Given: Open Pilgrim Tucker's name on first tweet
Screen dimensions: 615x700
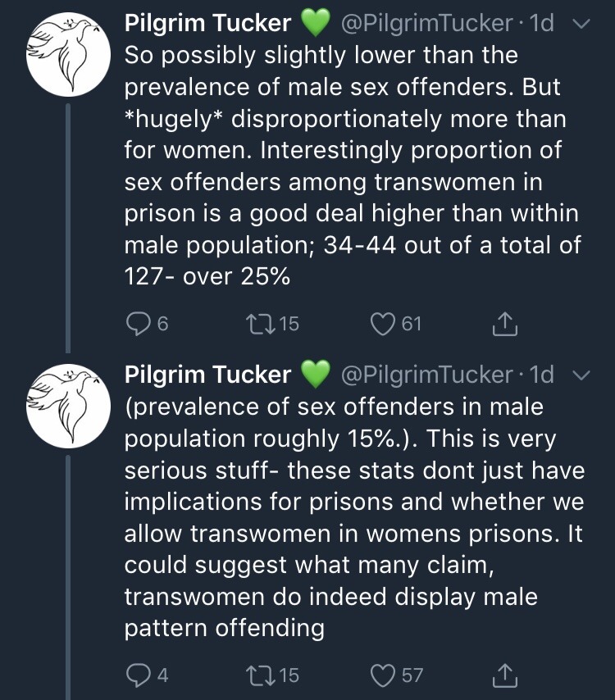Looking at the screenshot, I should coord(207,25).
